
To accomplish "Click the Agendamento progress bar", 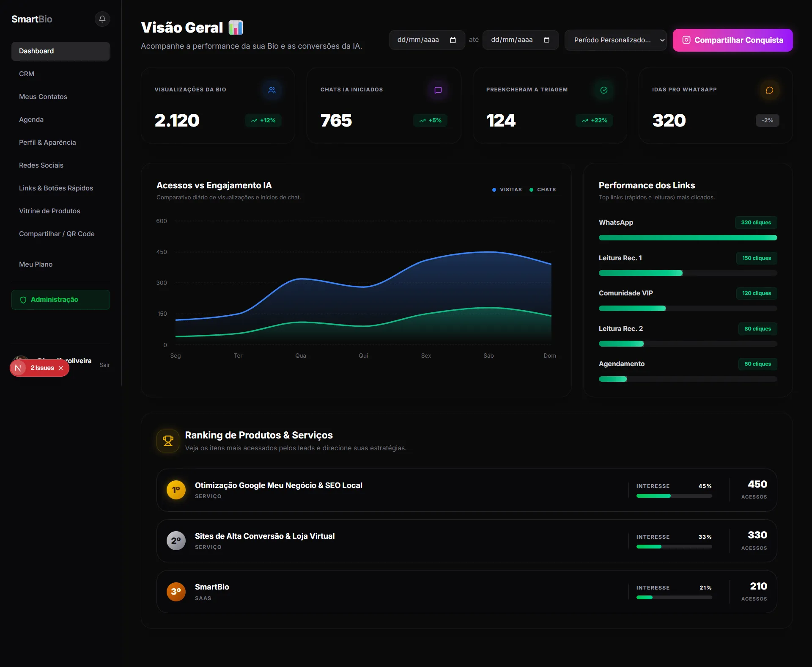I will (688, 379).
